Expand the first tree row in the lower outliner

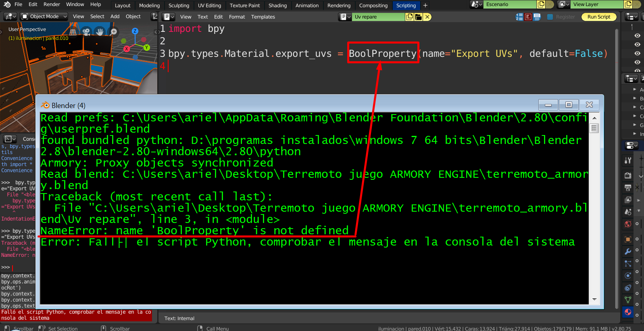tap(635, 90)
